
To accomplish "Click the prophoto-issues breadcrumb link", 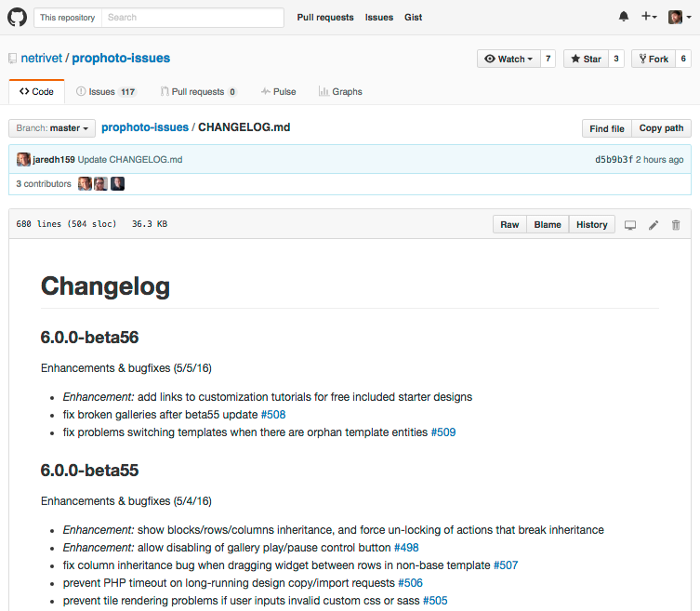I will [145, 127].
